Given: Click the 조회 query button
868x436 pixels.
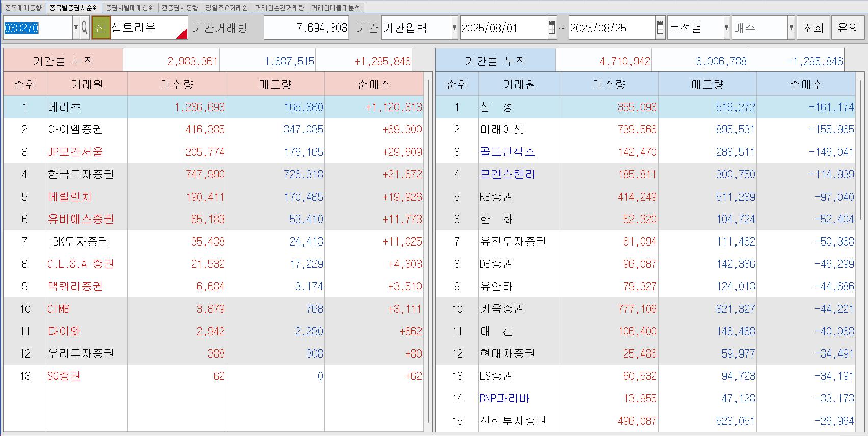Looking at the screenshot, I should coord(813,28).
